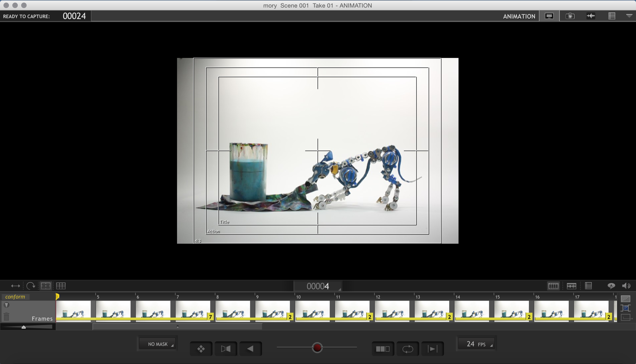Open the 24 FPS dropdown
This screenshot has height=364, width=636.
point(476,344)
